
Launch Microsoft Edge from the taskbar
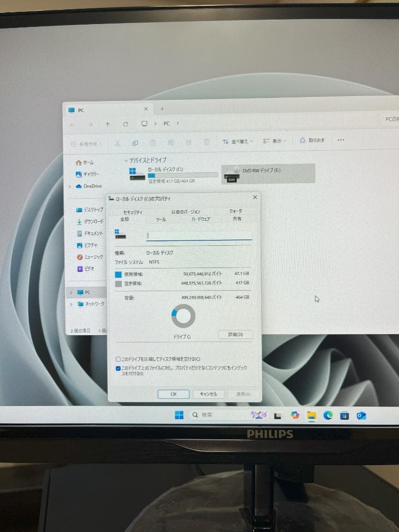[x=327, y=415]
